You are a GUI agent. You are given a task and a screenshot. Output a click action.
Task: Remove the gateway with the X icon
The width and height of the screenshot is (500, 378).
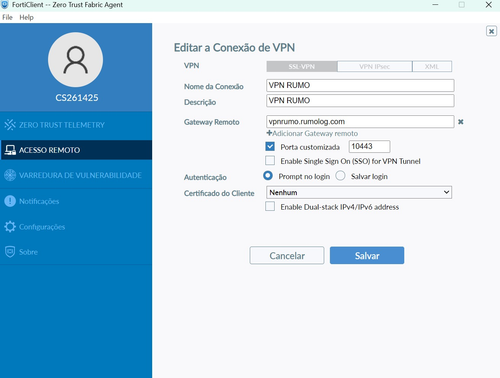(x=461, y=122)
